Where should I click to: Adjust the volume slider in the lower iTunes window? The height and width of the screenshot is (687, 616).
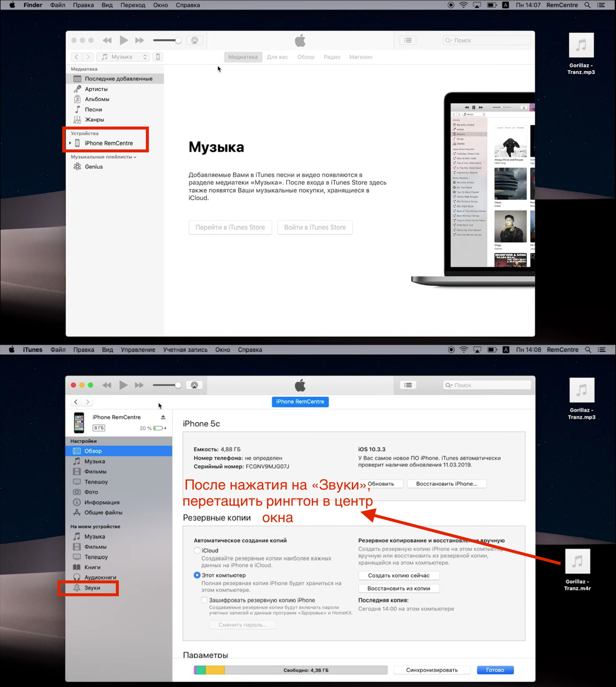click(167, 385)
